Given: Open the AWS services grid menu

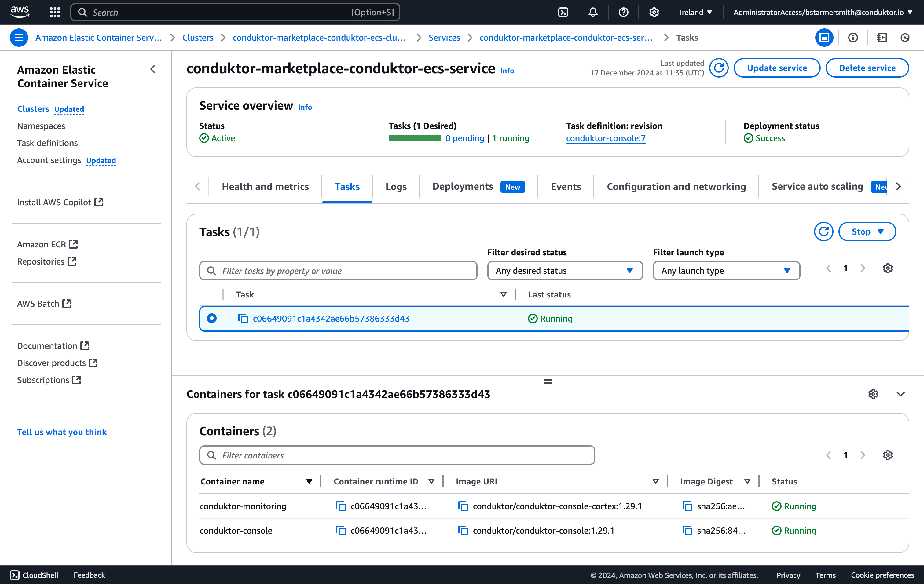Looking at the screenshot, I should coord(55,12).
